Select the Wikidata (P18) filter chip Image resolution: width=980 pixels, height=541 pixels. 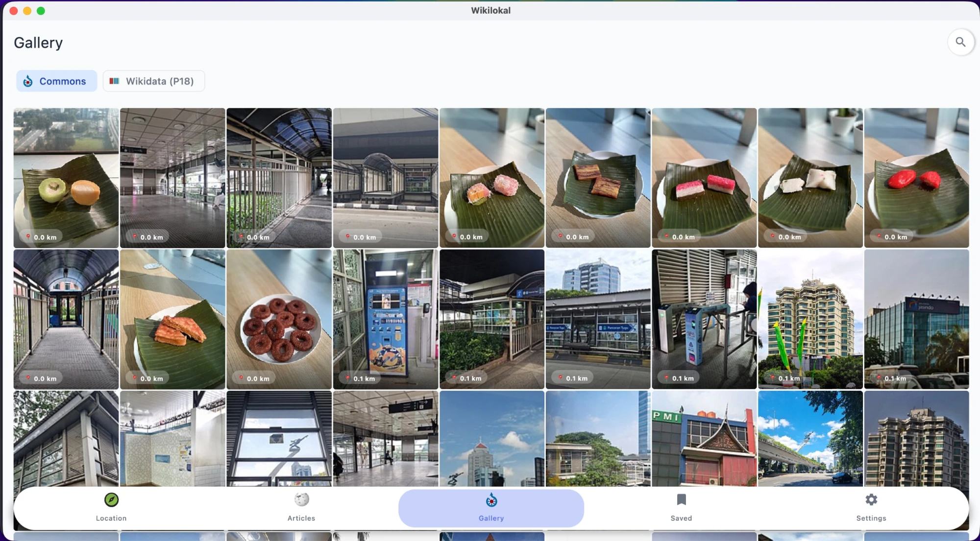pyautogui.click(x=154, y=81)
